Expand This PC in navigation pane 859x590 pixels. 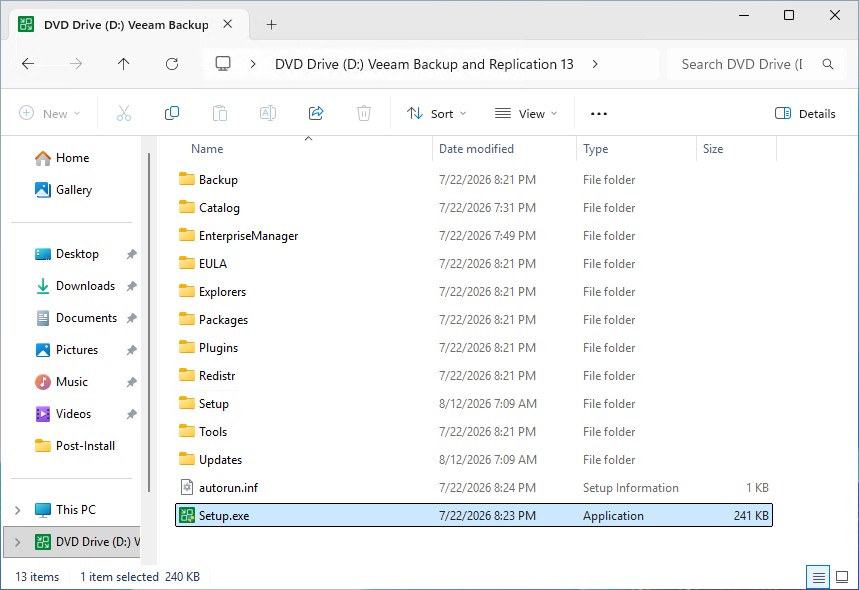pos(18,510)
